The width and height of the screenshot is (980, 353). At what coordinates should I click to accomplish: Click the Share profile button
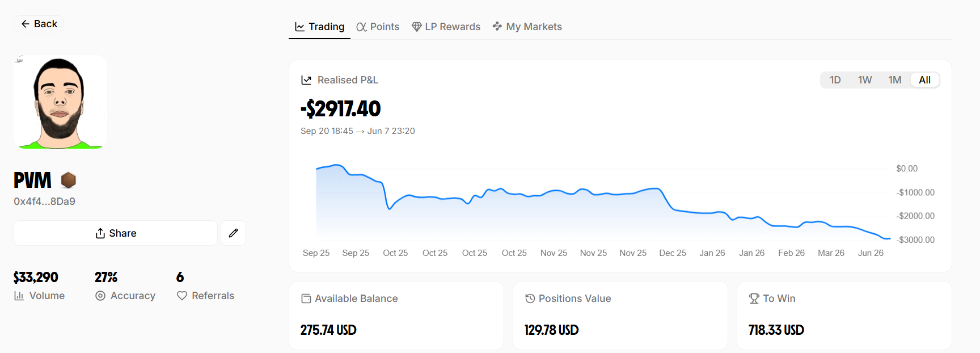116,233
